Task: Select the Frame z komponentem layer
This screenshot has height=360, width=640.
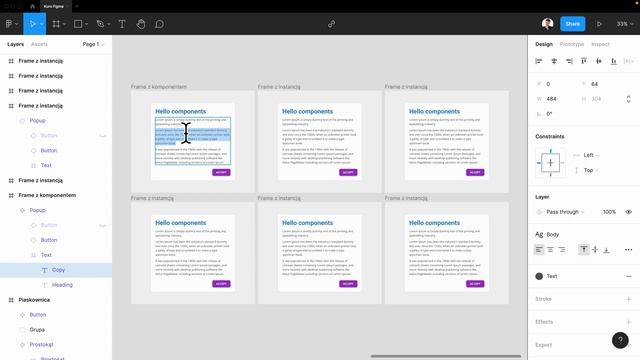Action: (x=56, y=195)
